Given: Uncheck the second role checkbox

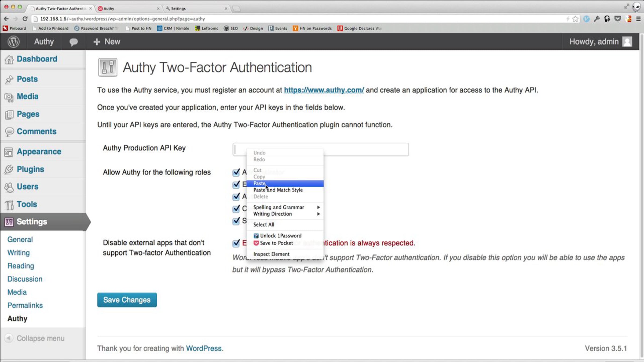Looking at the screenshot, I should pos(236,184).
